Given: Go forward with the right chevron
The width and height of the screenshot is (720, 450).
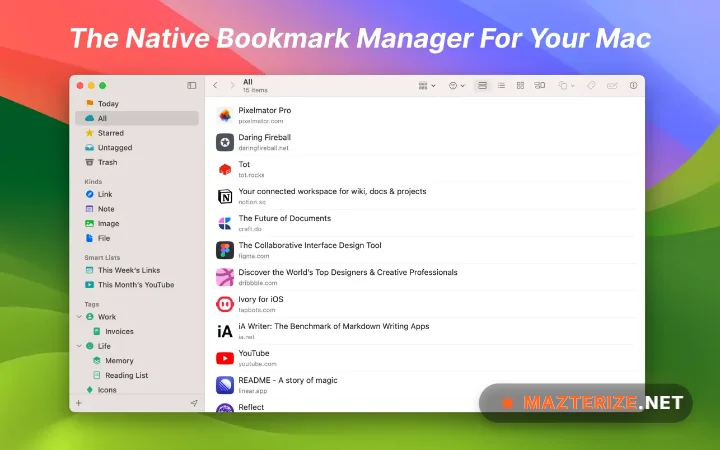Looking at the screenshot, I should [232, 85].
